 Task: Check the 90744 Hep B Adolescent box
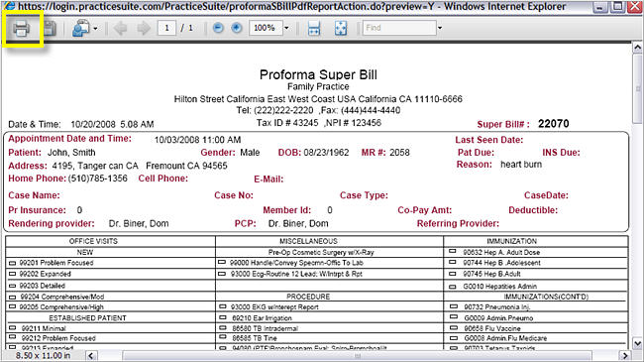[453, 262]
